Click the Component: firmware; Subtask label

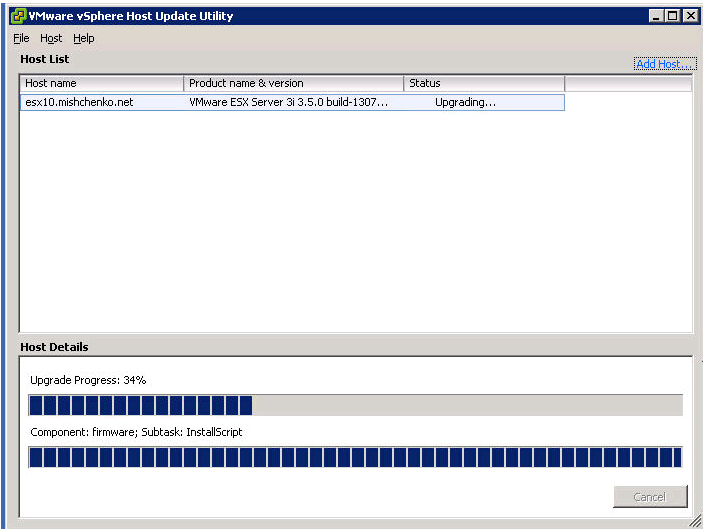click(x=136, y=432)
